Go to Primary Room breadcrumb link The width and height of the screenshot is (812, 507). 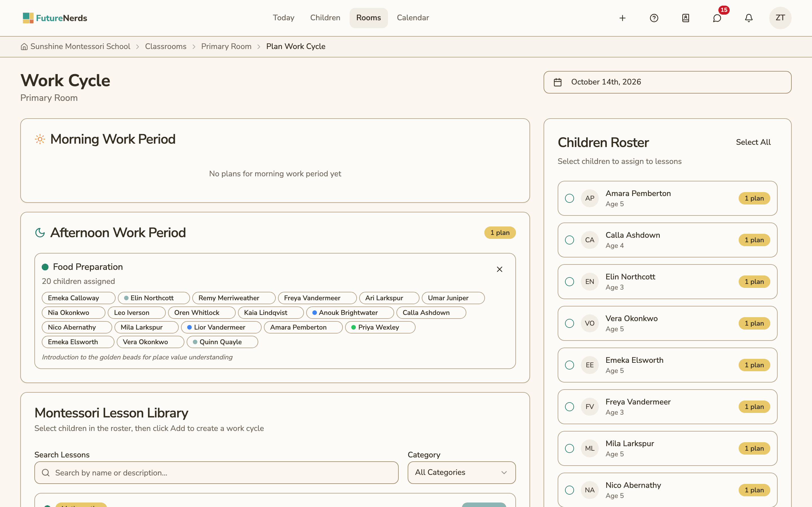(226, 46)
